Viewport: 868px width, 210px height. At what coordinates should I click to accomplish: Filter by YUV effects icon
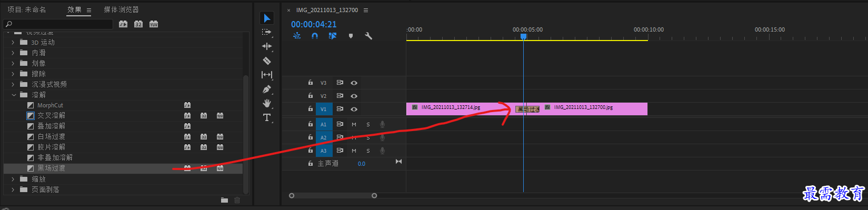click(x=154, y=24)
